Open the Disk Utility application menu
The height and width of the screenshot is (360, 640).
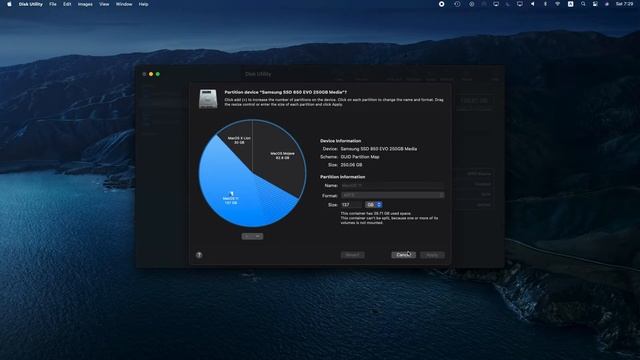(31, 4)
